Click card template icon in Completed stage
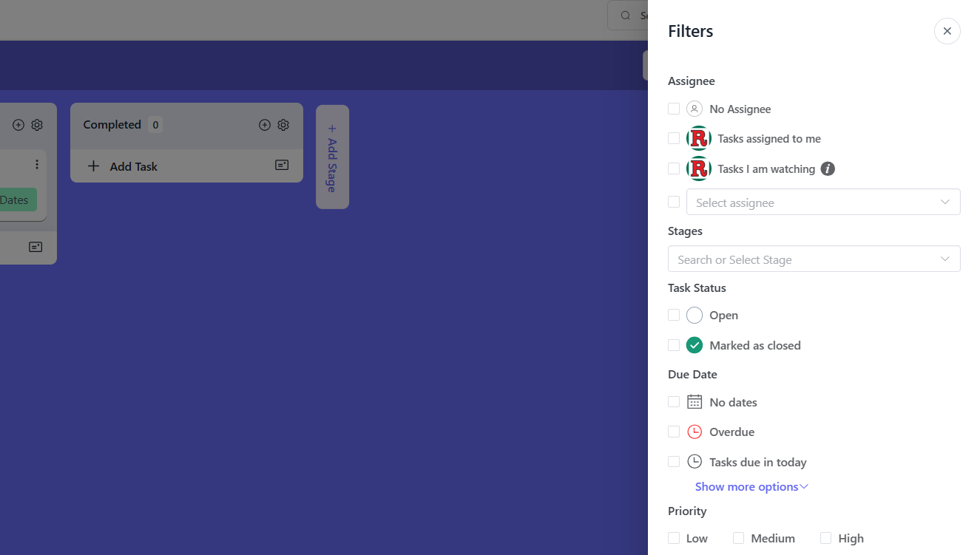 coord(282,166)
